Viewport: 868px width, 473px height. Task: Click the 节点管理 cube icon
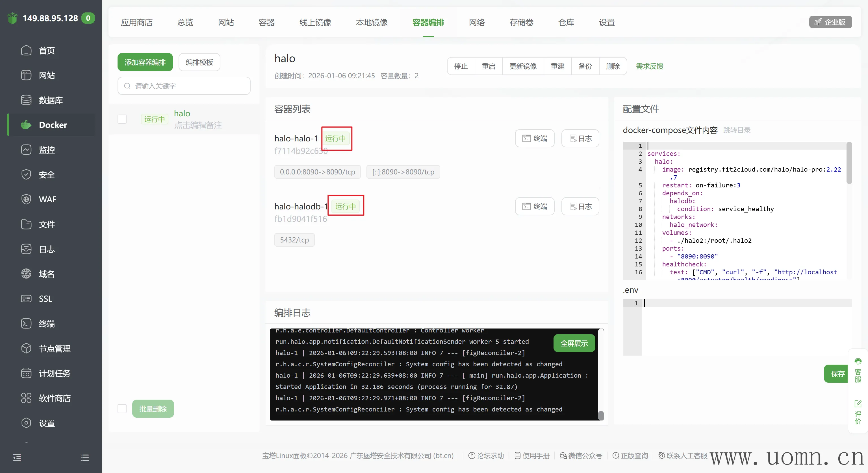tap(26, 349)
